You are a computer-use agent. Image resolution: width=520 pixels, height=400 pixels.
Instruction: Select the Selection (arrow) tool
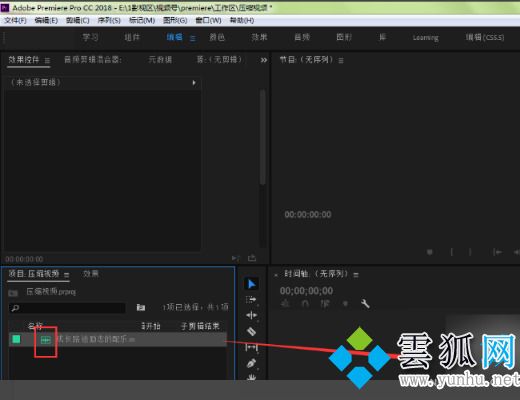(x=251, y=284)
